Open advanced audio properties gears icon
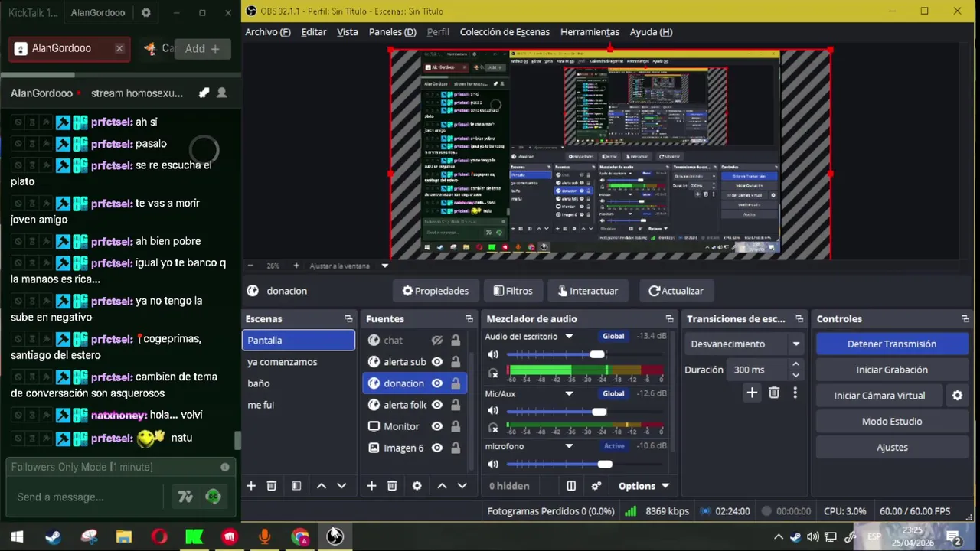 [596, 486]
